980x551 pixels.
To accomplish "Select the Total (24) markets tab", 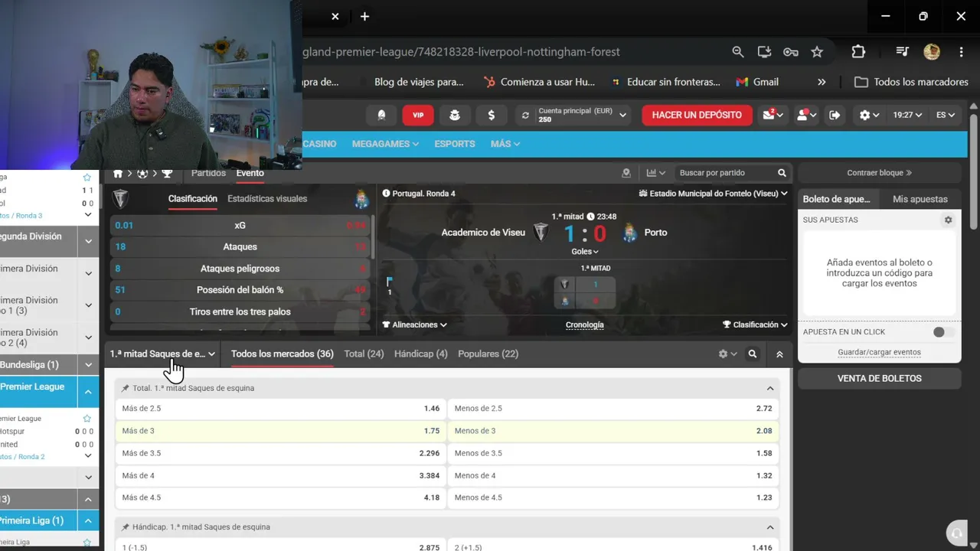I will point(364,354).
